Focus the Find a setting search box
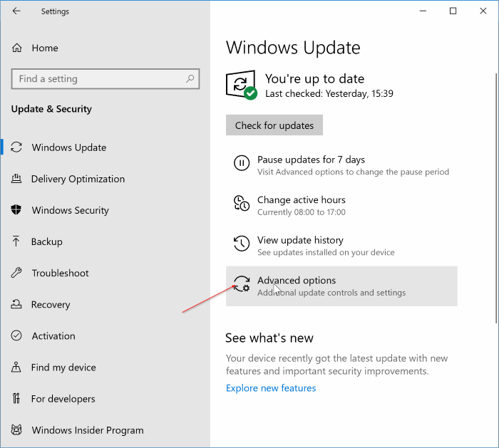499x448 pixels. click(106, 78)
